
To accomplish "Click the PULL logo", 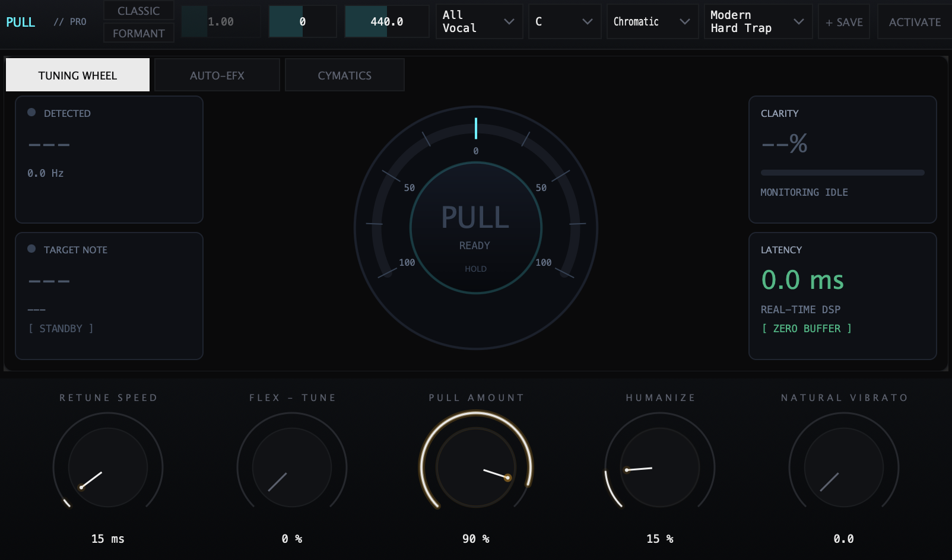I will [21, 22].
